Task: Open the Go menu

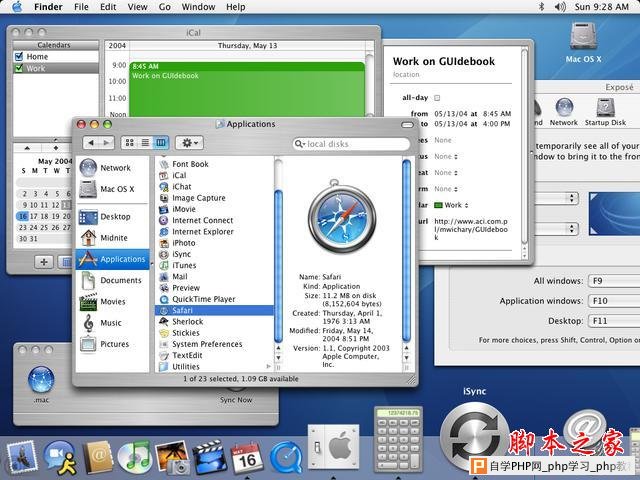Action: point(164,7)
